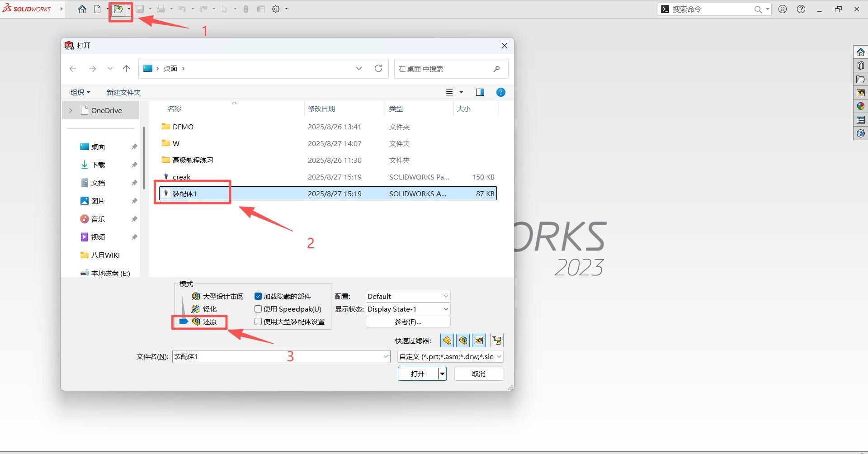Click the Undo icon in the toolbar
Image resolution: width=868 pixels, height=454 pixels.
click(182, 9)
